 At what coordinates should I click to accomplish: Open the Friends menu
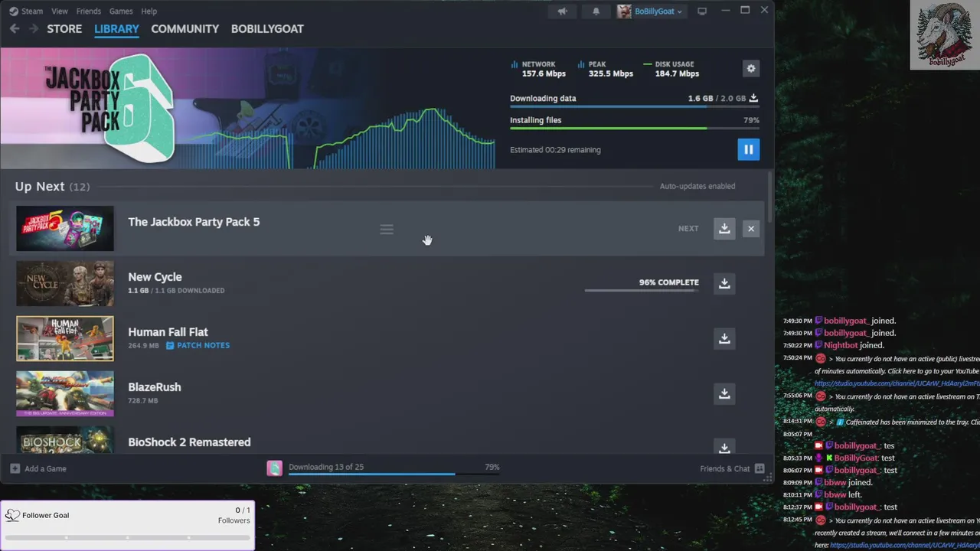click(x=89, y=11)
